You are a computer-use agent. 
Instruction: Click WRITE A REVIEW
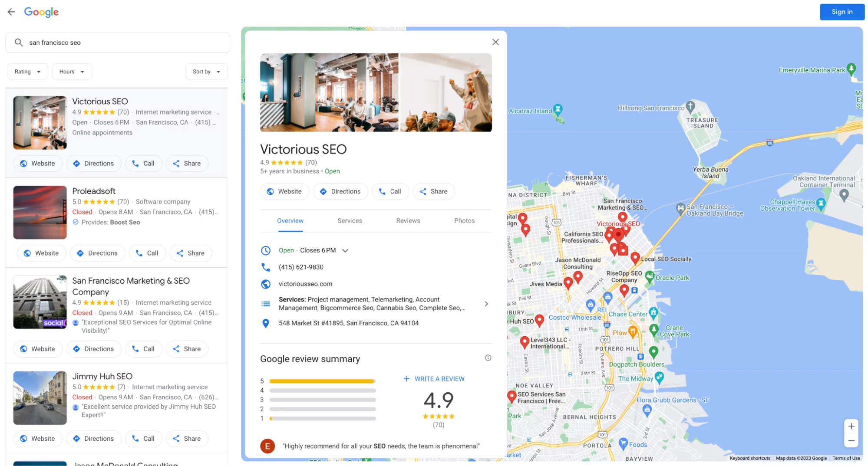pyautogui.click(x=434, y=379)
